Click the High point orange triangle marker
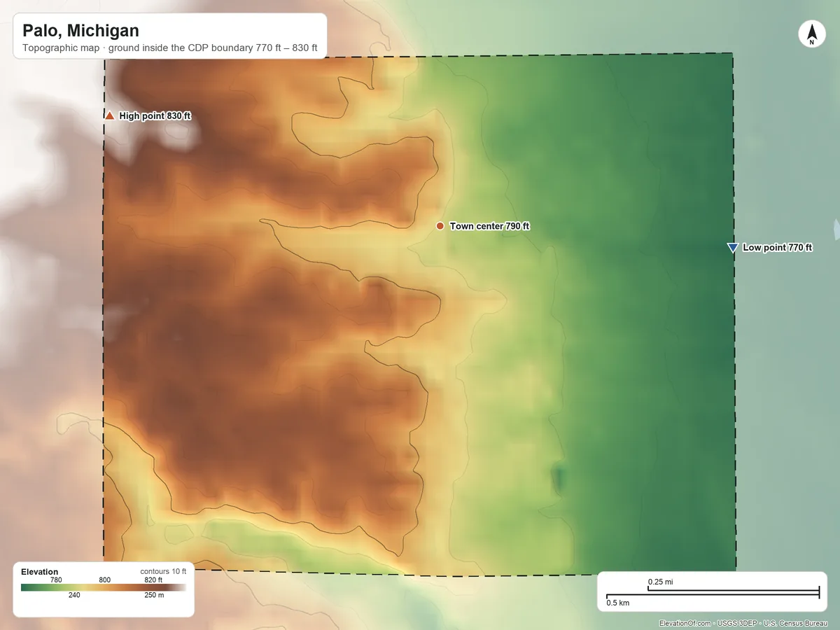 tap(110, 115)
